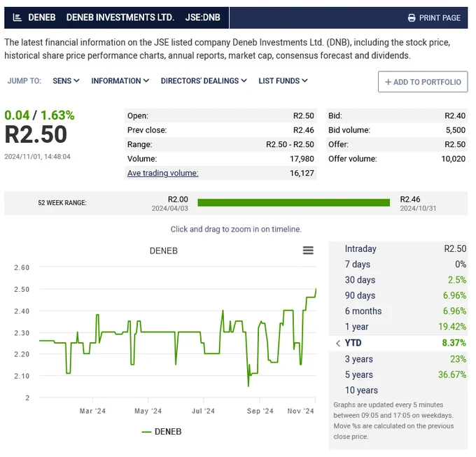
Task: Click the DENEB title tab in header
Action: [42, 17]
